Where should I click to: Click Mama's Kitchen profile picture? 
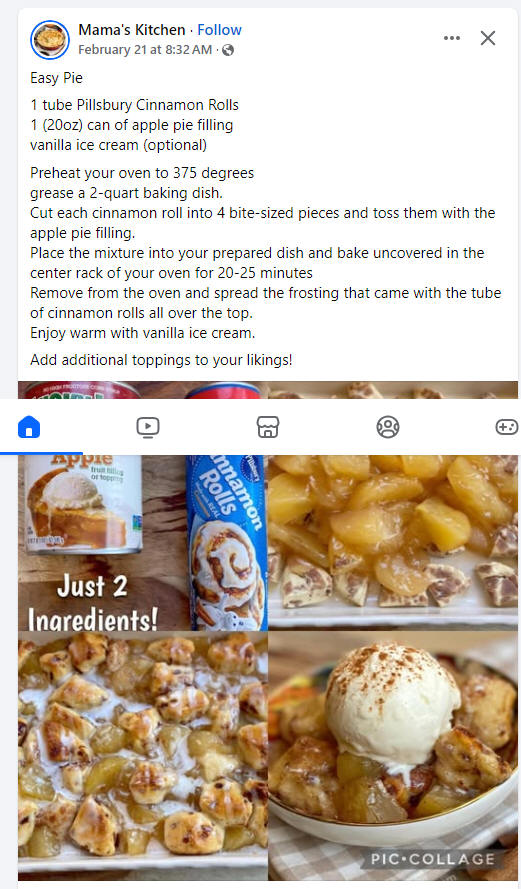tap(50, 40)
